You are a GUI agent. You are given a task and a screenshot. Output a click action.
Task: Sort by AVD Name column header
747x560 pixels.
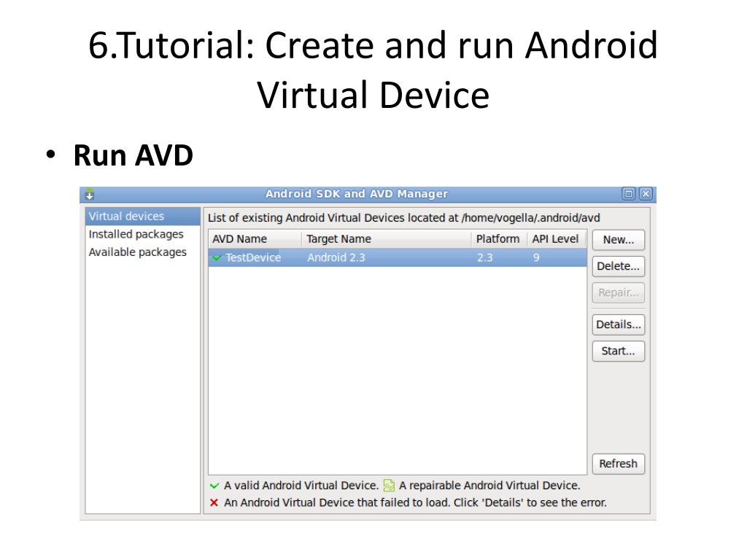coord(255,239)
